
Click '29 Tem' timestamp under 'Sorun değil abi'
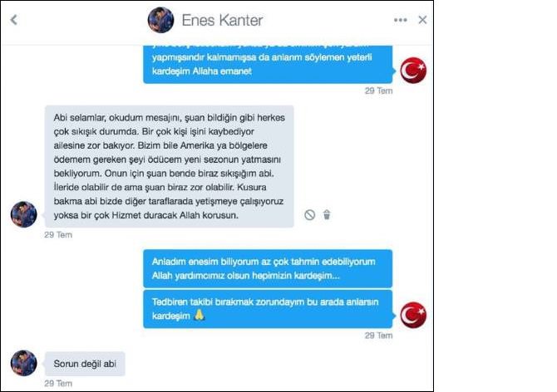58,384
